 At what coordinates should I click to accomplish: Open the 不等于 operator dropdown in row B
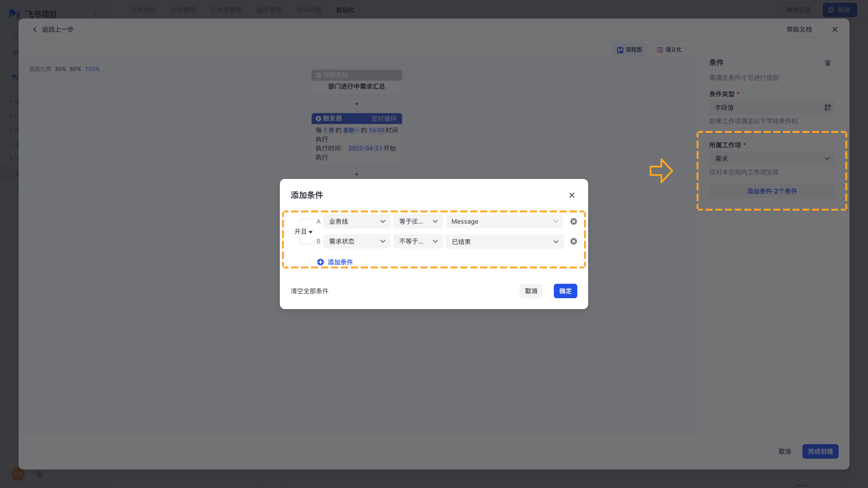418,241
